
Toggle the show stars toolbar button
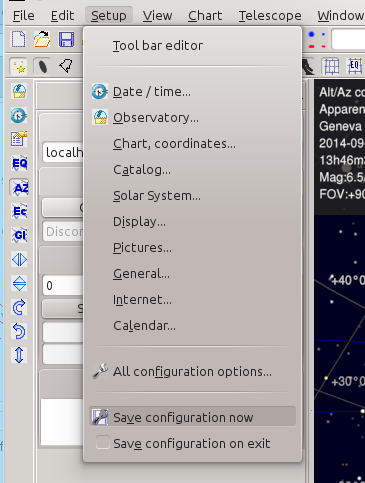(19, 66)
